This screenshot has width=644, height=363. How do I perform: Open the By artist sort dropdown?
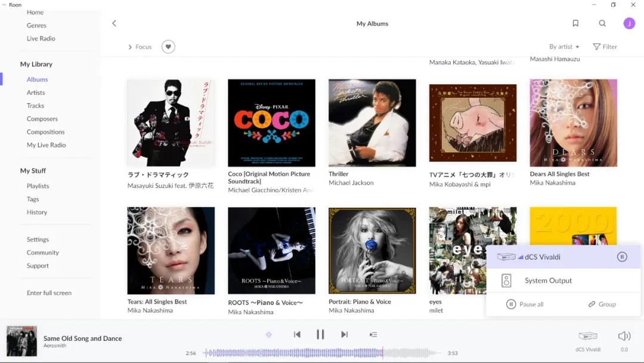coord(563,47)
